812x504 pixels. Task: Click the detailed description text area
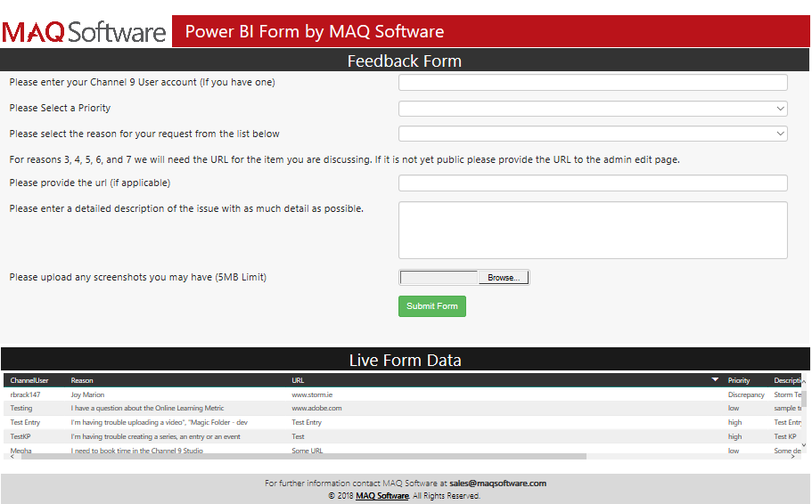(x=593, y=231)
